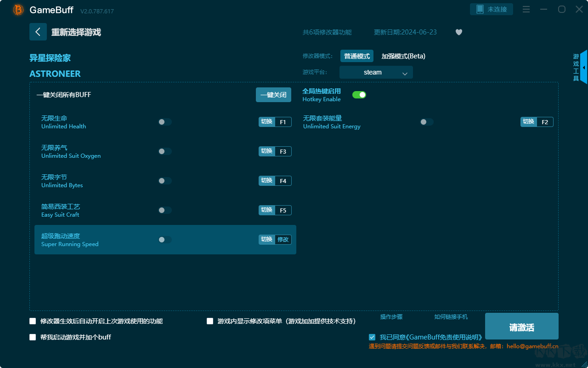Disable the global Hotkey Enable switch

(x=359, y=95)
